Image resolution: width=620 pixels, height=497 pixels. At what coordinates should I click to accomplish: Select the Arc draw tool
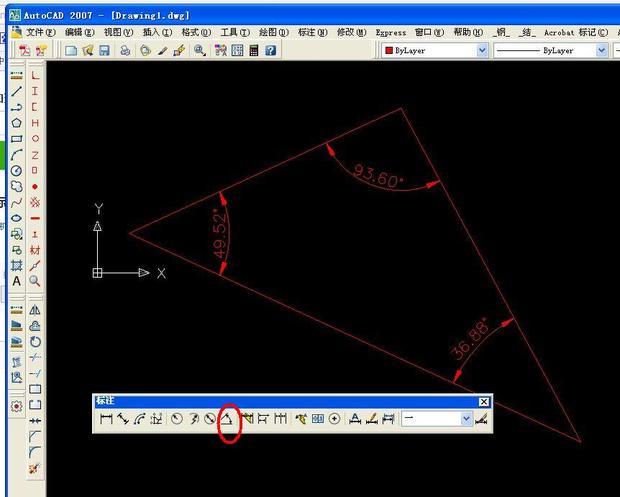(16, 155)
